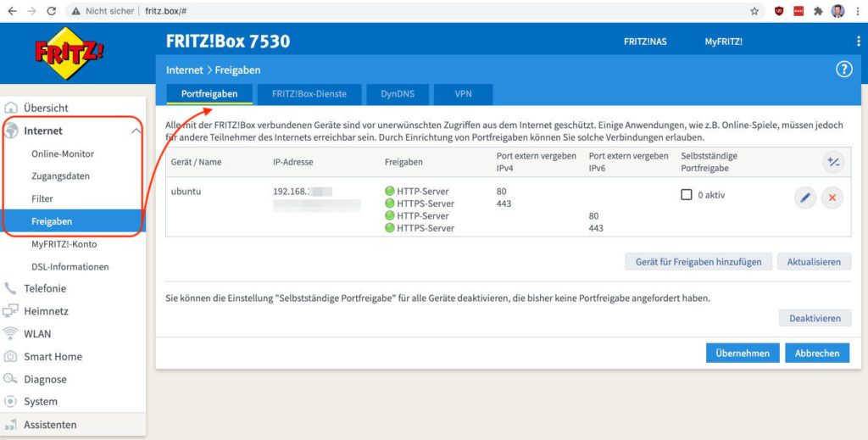Click the 'Freigaben' column header

click(x=403, y=162)
